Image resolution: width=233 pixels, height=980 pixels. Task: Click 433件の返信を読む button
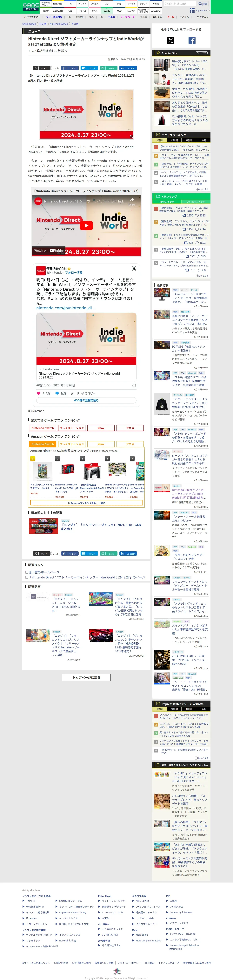[87, 401]
